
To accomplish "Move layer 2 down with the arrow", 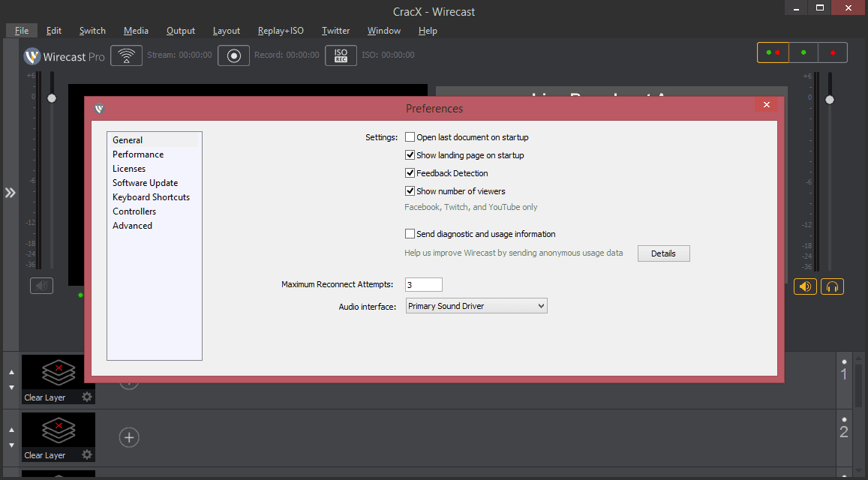I will (11, 445).
